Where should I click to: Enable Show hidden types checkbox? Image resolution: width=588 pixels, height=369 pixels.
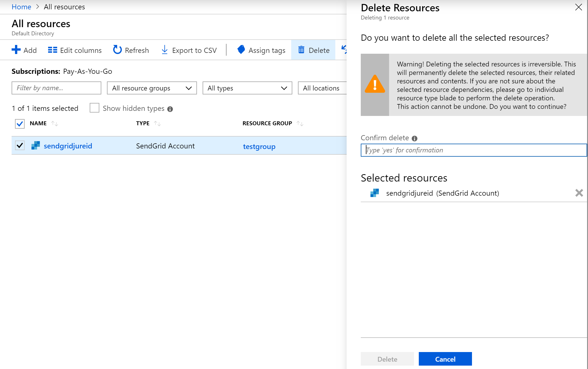point(95,108)
